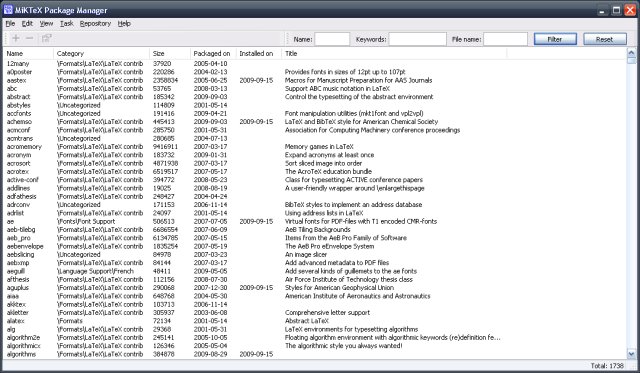Viewport: 640px width, 373px height.
Task: Select the abstract package row
Action: (x=315, y=97)
